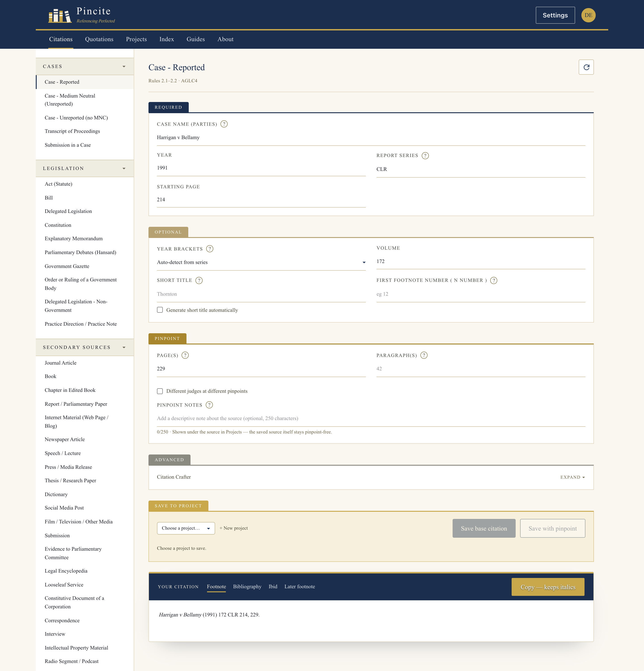The width and height of the screenshot is (644, 671).
Task: Select Transcript of Proceedings
Action: point(85,132)
